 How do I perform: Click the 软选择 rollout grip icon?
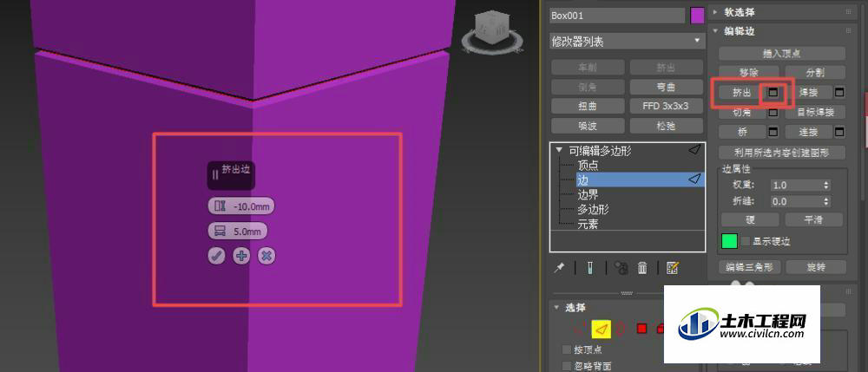tap(848, 11)
